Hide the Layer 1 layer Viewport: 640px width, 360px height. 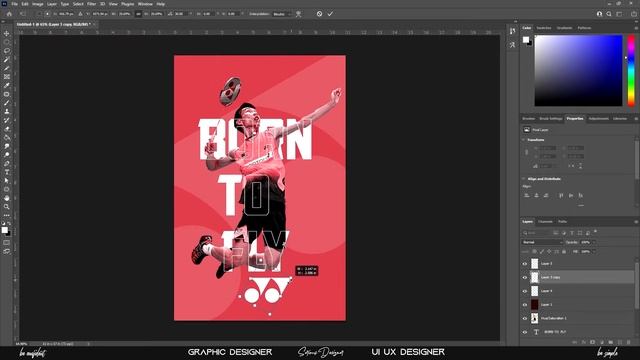[525, 305]
